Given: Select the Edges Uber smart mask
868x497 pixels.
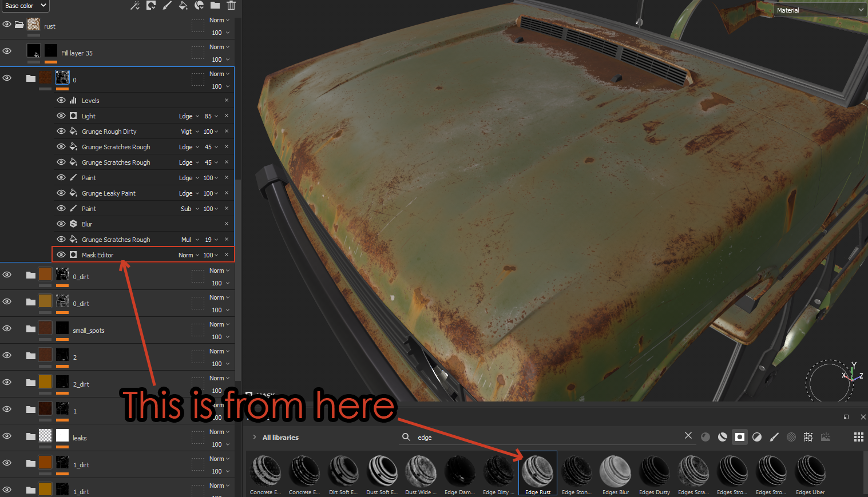Looking at the screenshot, I should [x=810, y=473].
